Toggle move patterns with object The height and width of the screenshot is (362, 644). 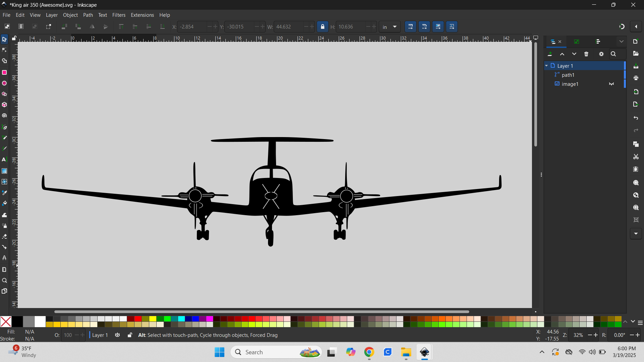tap(452, 27)
